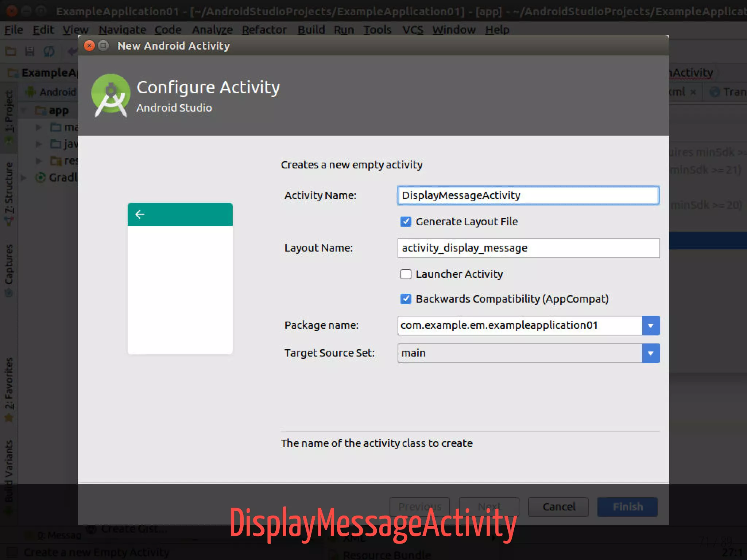Click the Save All toolbar icon
This screenshot has width=747, height=560.
30,51
